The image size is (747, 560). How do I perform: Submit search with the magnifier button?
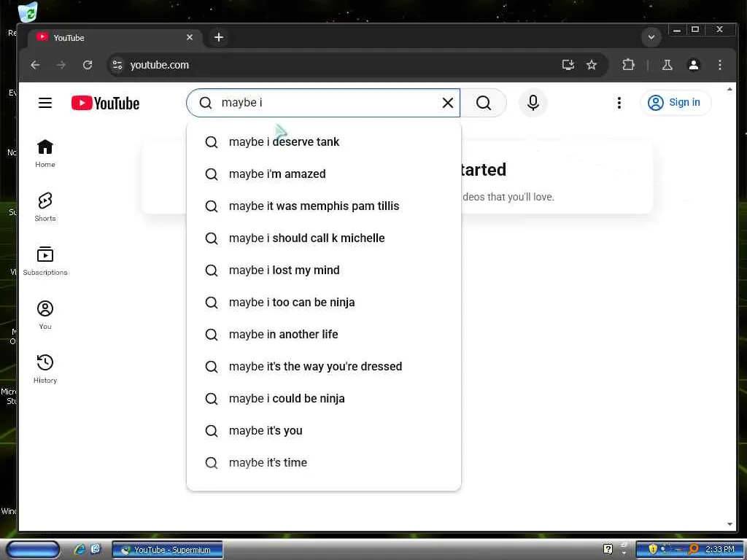point(483,103)
